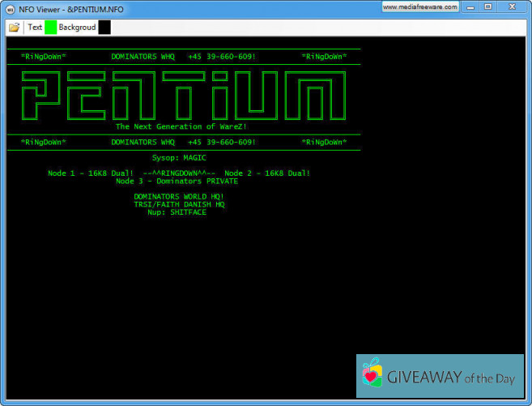
Task: Click the 'GIVEAWAY of the Day' banner text
Action: (x=452, y=377)
